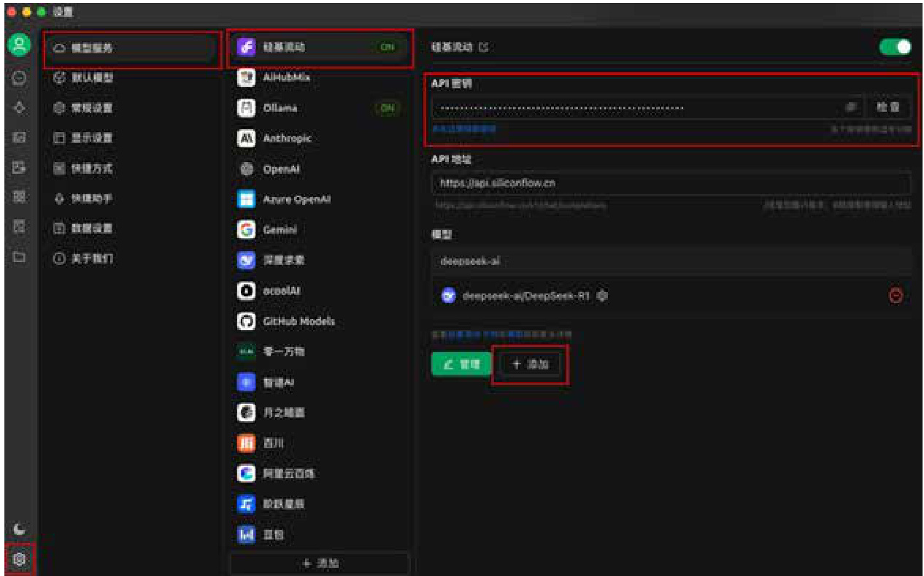Select the deepseek-ai/DeepSeek-R1 model row
Viewport: 924px width, 576px height.
click(x=671, y=296)
